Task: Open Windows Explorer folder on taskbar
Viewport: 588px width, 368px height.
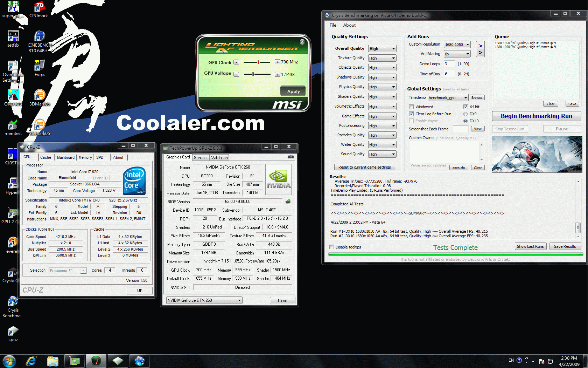Action: click(x=53, y=361)
